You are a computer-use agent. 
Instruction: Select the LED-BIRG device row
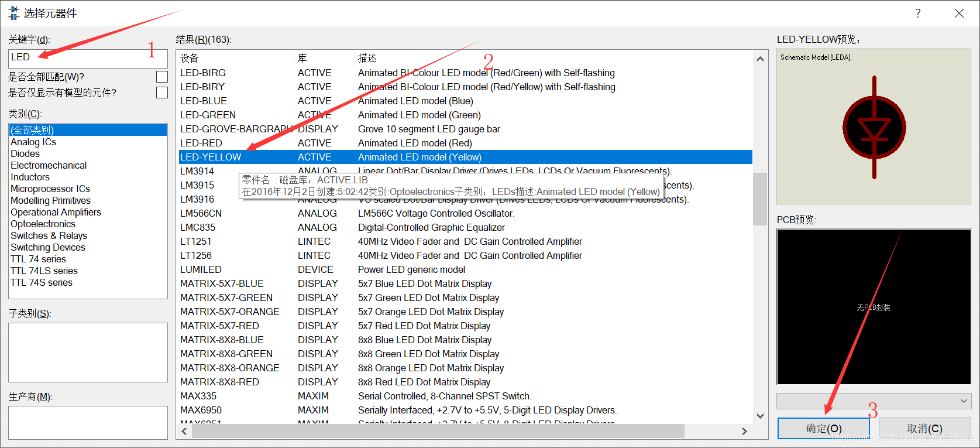pos(465,73)
